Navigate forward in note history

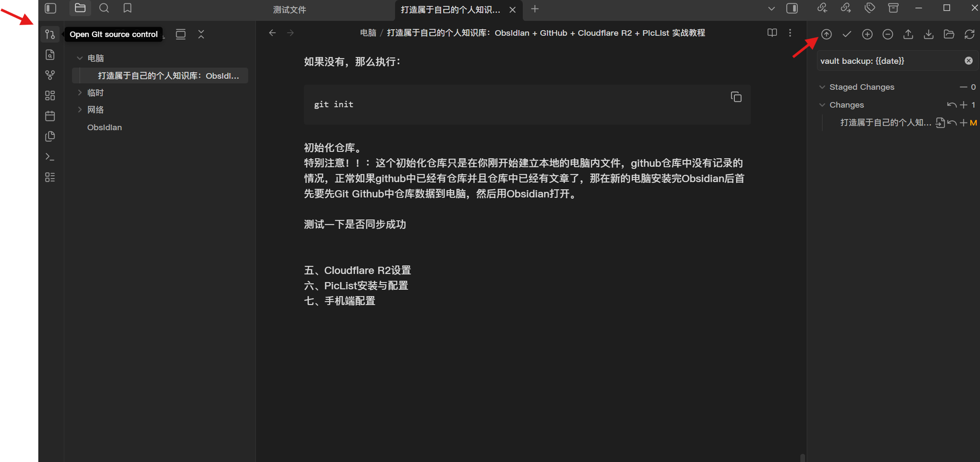[290, 33]
